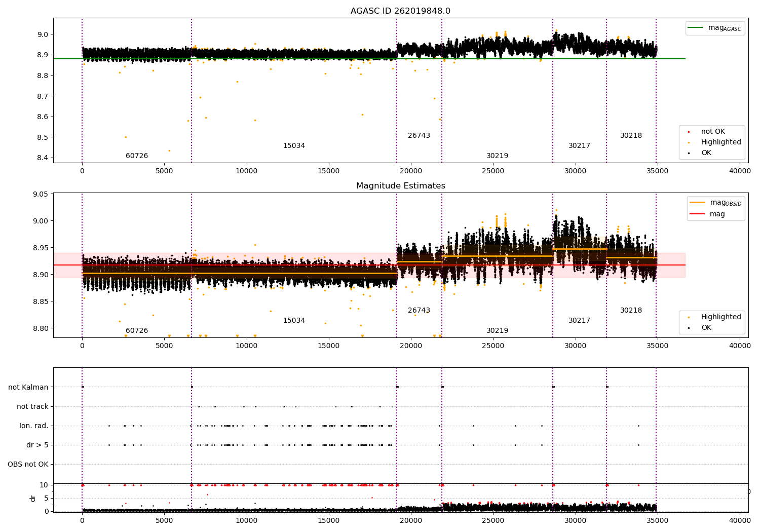
Task: Click obsid label 26743 in Magnitude Estimates plot
Action: pyautogui.click(x=419, y=311)
